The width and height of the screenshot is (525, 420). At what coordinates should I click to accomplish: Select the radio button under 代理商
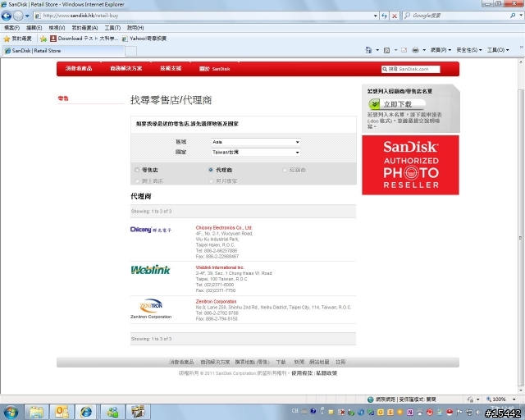pyautogui.click(x=211, y=180)
